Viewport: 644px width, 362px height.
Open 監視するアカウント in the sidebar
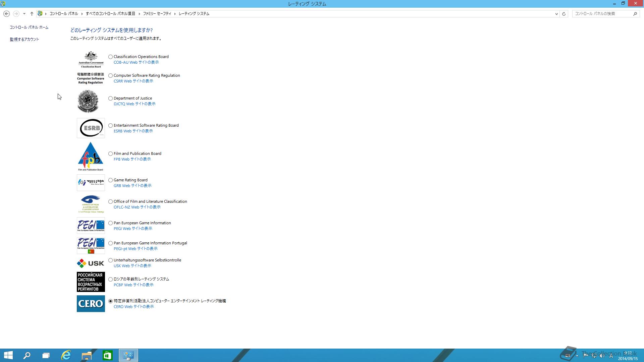24,40
